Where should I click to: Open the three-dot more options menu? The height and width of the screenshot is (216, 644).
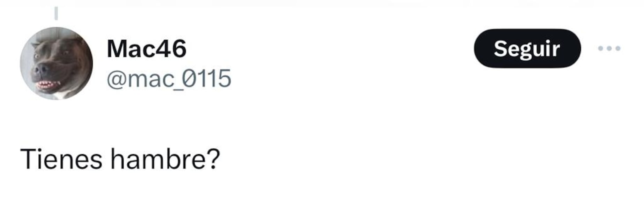(609, 48)
